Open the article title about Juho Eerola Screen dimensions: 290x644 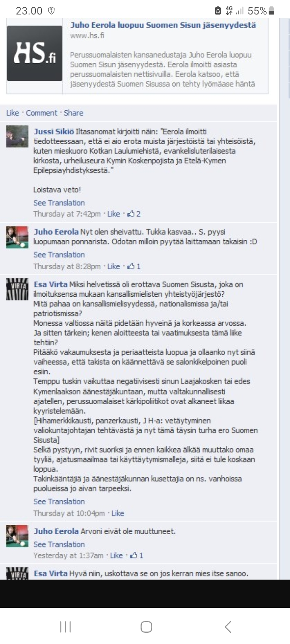click(163, 25)
